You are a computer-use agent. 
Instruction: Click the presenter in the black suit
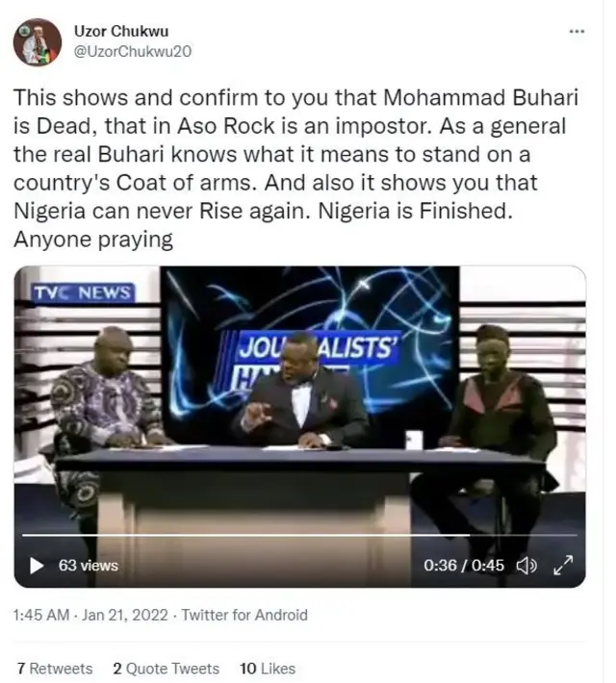pos(302,394)
